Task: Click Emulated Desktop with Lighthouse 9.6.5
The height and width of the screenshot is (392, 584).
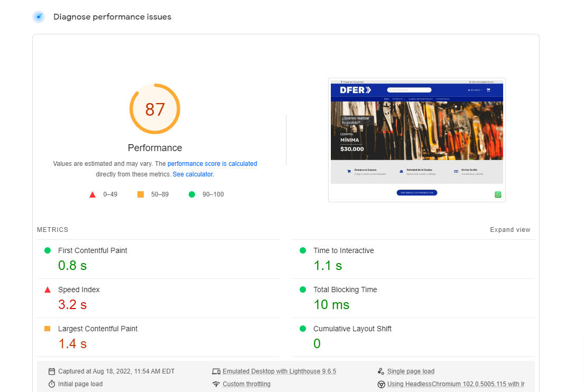Action: click(x=280, y=371)
